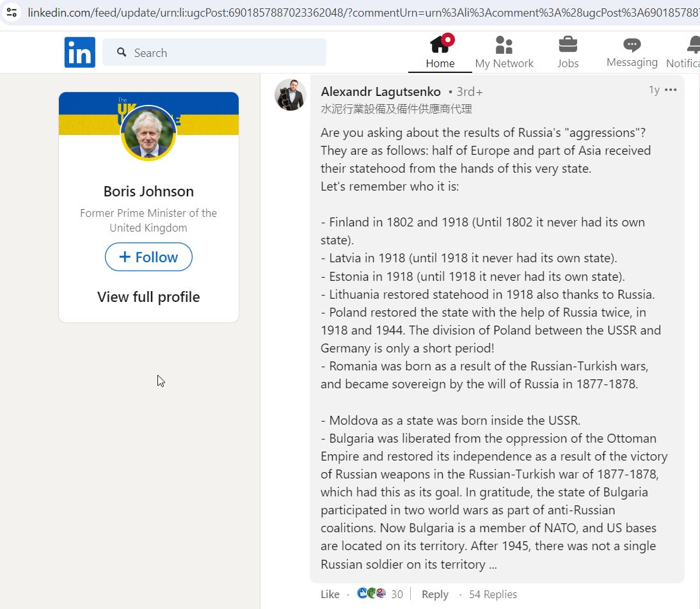The width and height of the screenshot is (700, 609).
Task: Open Boris Johnson's profile photo
Action: 148,133
